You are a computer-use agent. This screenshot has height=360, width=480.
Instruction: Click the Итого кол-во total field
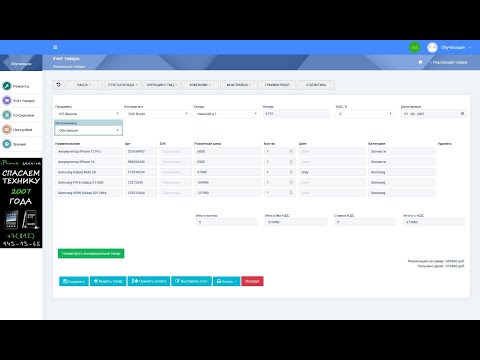pos(227,222)
